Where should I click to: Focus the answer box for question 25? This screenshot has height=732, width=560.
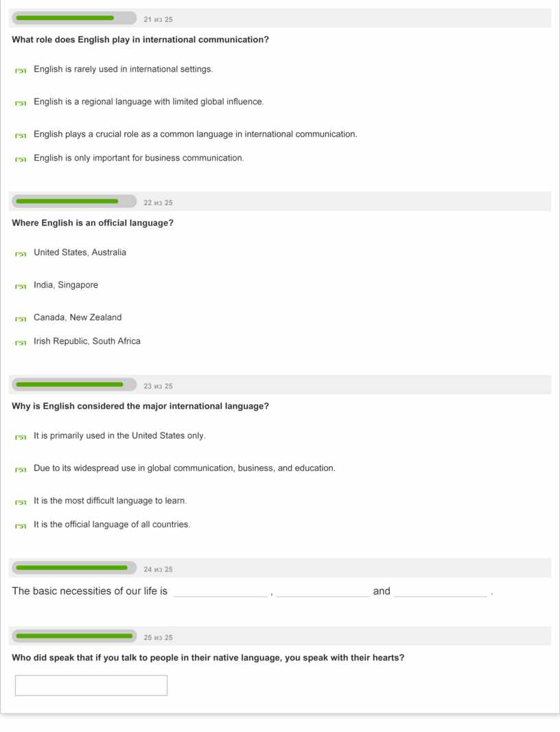tap(91, 685)
